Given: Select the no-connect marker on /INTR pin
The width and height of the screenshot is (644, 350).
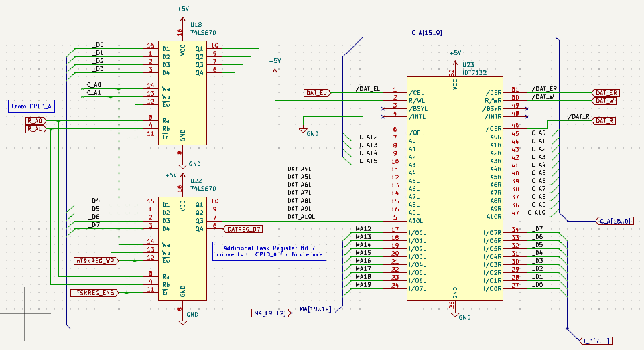Looking at the screenshot, I should coord(527,116).
